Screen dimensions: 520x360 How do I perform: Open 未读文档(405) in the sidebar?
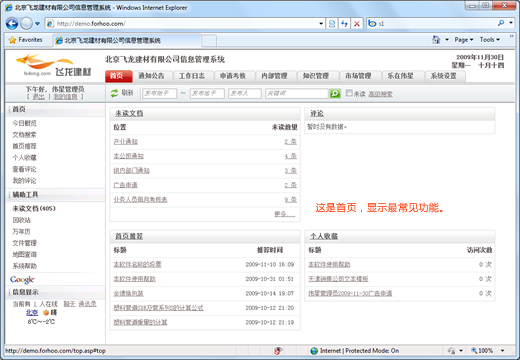click(x=34, y=209)
